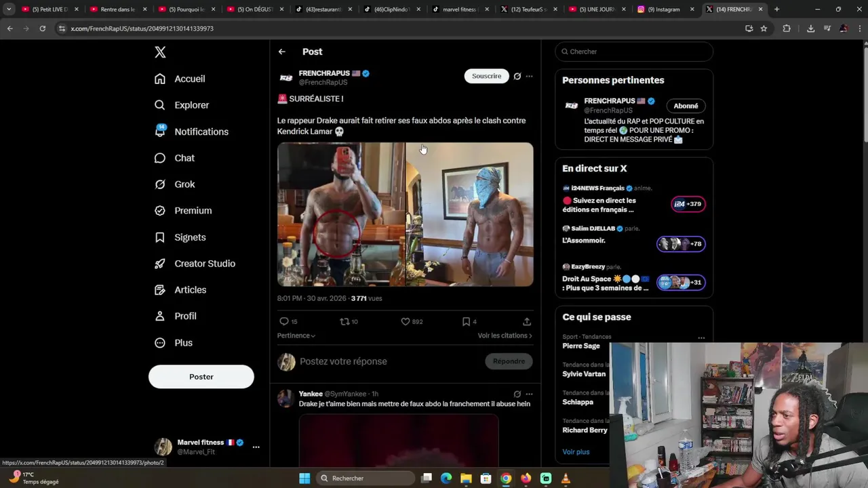This screenshot has width=868, height=488.
Task: Open a new browser tab
Action: tap(776, 9)
